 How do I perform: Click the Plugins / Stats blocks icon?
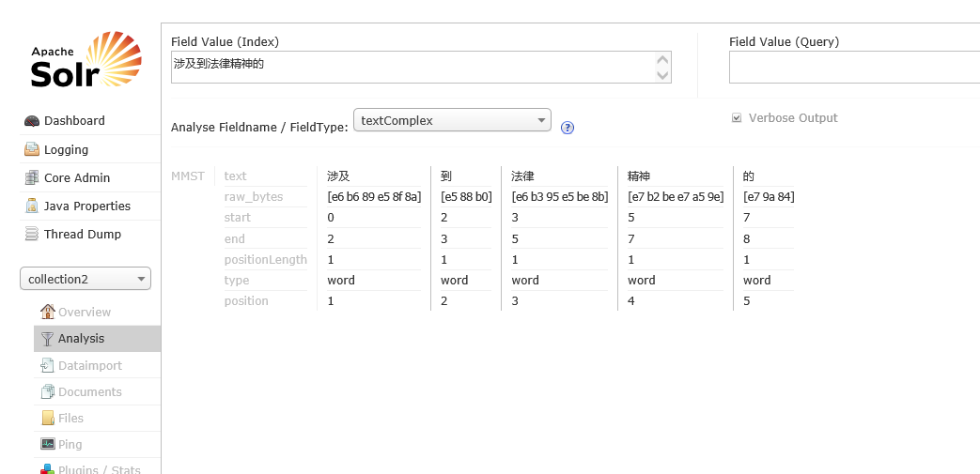point(48,469)
